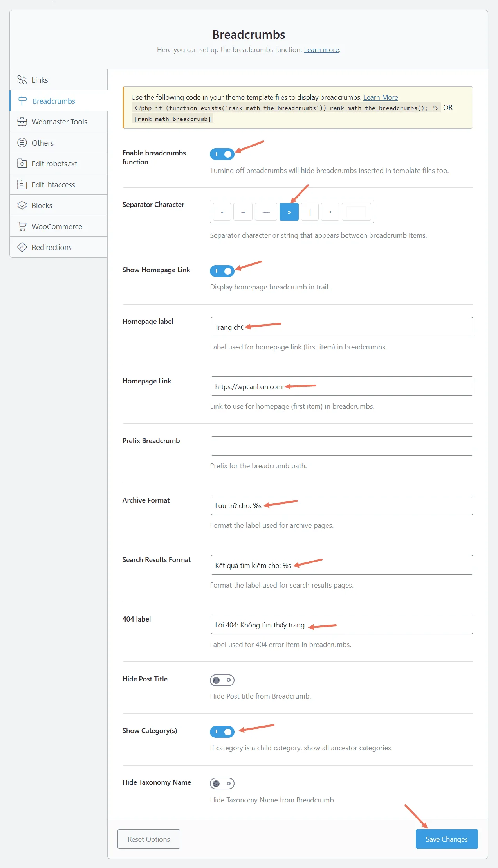This screenshot has height=868, width=498.
Task: Click the Webmaster Tools toolbox icon
Action: (x=22, y=122)
